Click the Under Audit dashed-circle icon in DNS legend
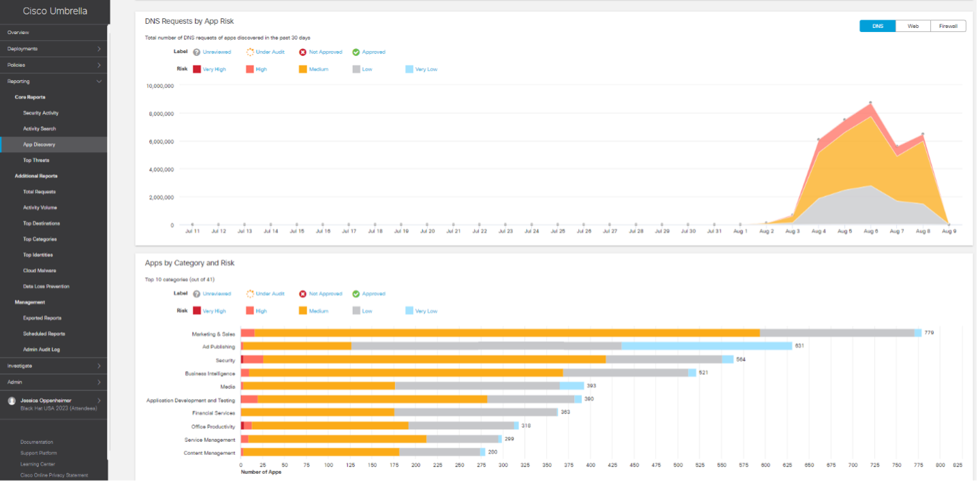 pos(250,52)
